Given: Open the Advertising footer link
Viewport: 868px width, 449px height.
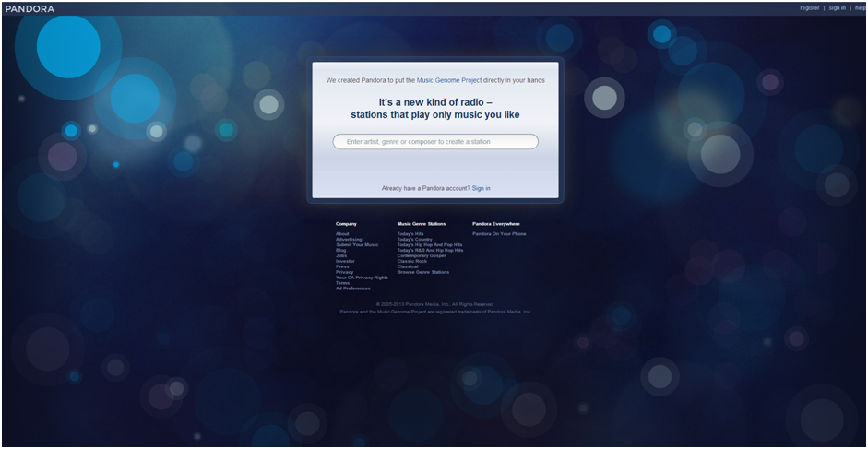Looking at the screenshot, I should (x=349, y=239).
